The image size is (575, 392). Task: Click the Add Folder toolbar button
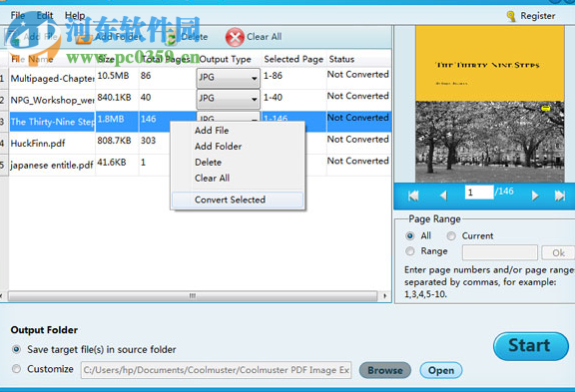tap(109, 37)
